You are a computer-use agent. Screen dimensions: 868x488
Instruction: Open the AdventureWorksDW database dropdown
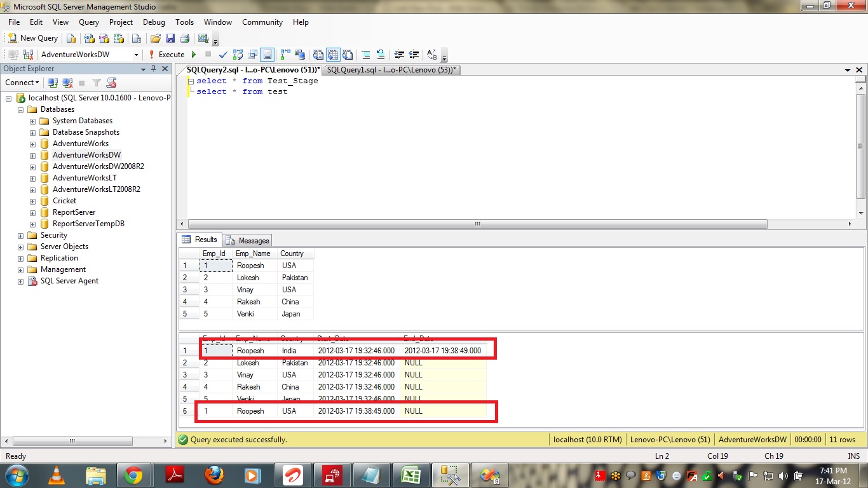click(x=136, y=55)
